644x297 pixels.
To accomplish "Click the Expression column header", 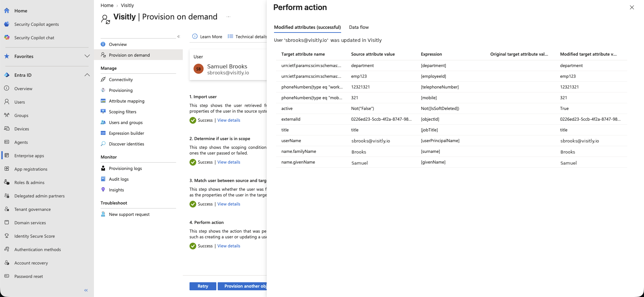I will [x=431, y=54].
